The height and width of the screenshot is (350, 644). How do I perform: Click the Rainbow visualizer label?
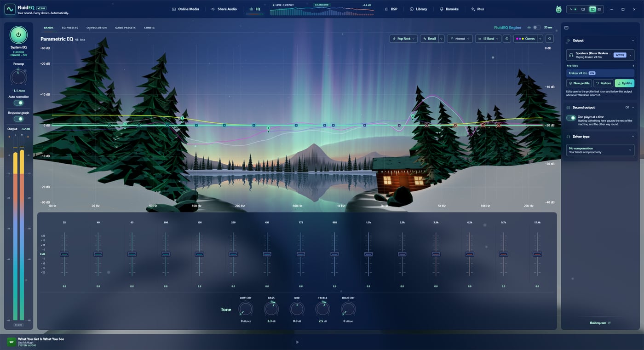(x=321, y=5)
